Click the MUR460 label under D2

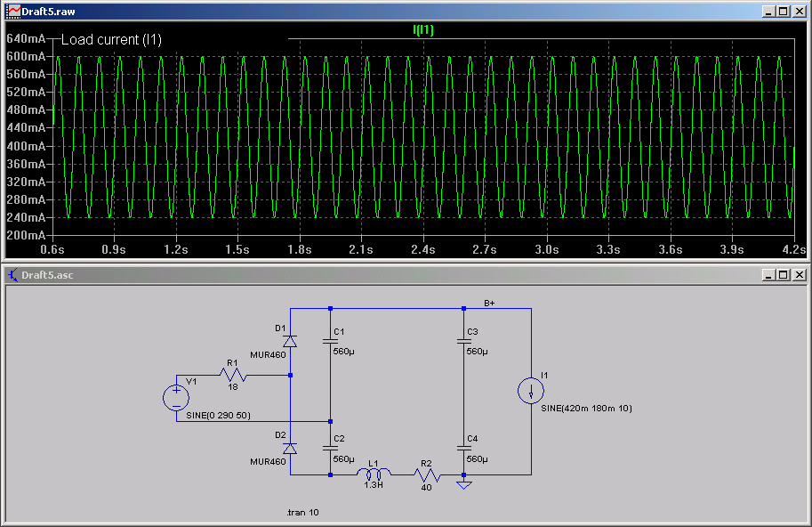pyautogui.click(x=268, y=462)
